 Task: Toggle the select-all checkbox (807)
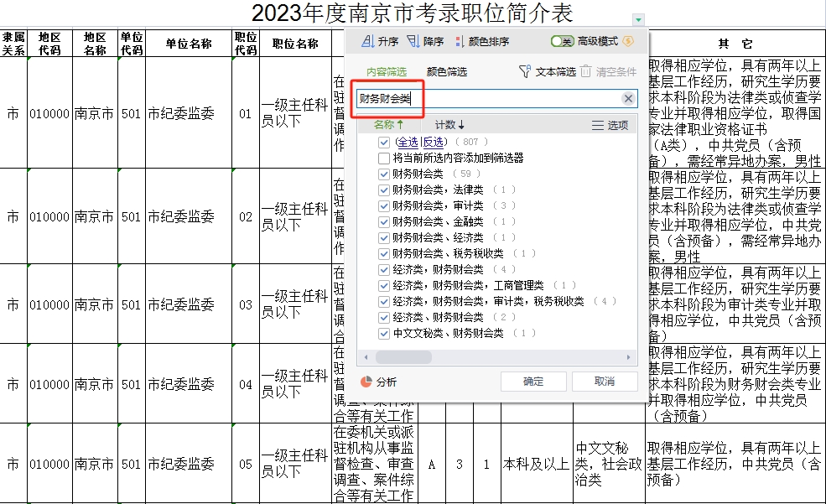click(x=384, y=143)
